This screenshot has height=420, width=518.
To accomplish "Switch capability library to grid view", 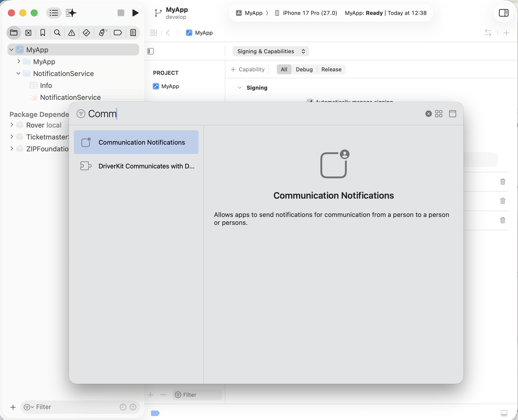I will pyautogui.click(x=439, y=114).
